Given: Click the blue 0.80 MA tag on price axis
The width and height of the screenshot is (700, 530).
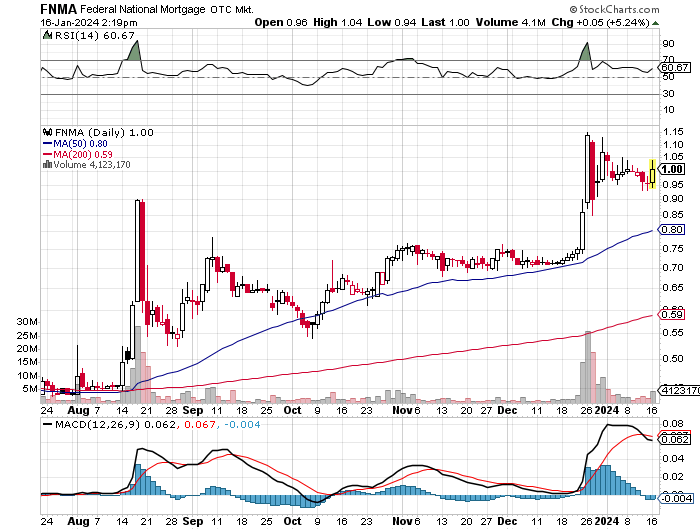Looking at the screenshot, I should [x=671, y=230].
